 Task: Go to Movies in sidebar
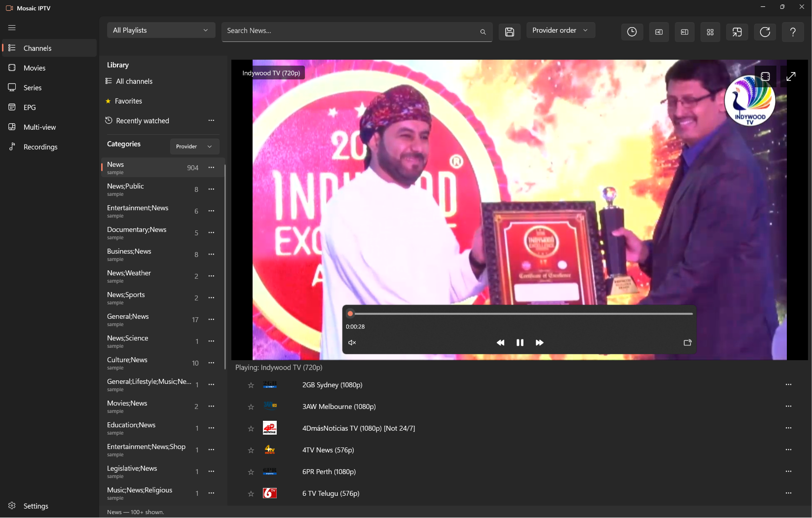(49, 68)
